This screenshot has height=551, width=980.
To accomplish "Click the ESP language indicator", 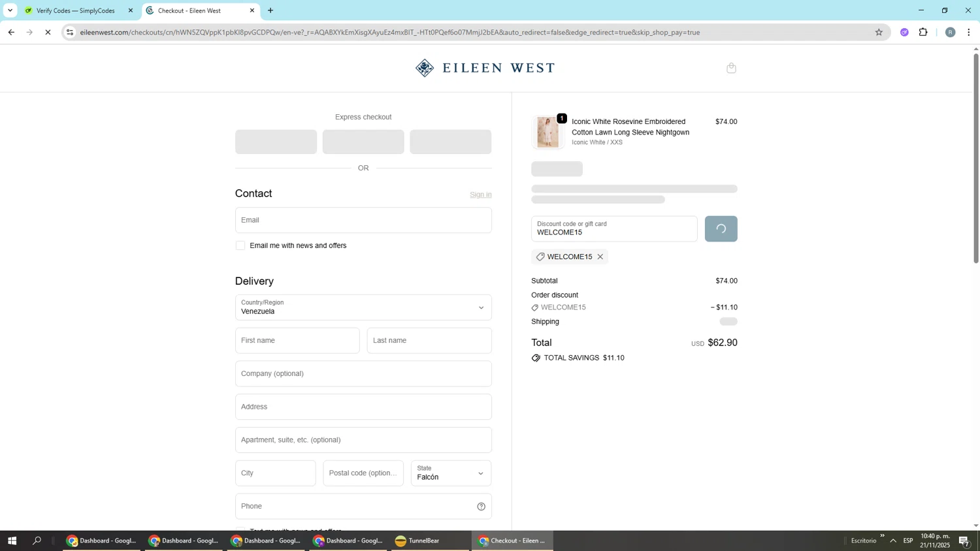I will click(x=908, y=541).
